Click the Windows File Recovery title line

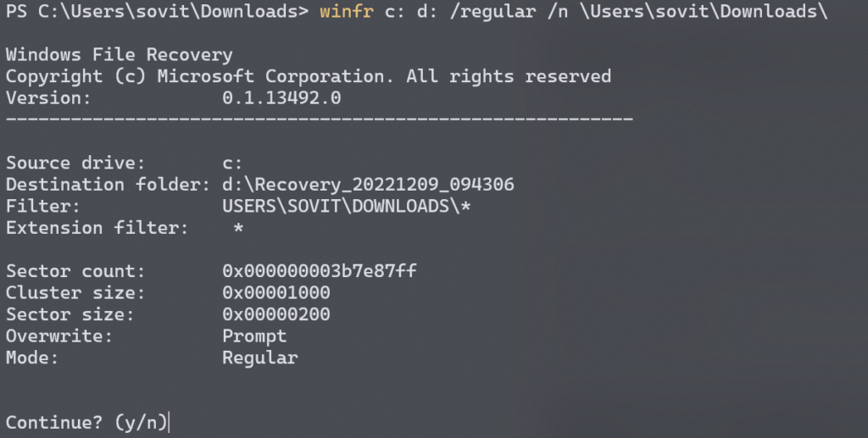coord(119,55)
